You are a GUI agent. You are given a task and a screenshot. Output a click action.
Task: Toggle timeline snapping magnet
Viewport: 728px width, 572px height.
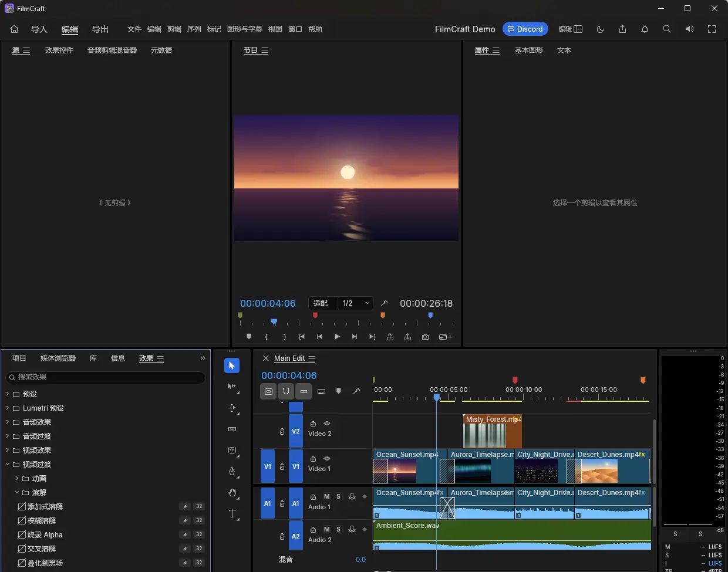[x=286, y=391]
